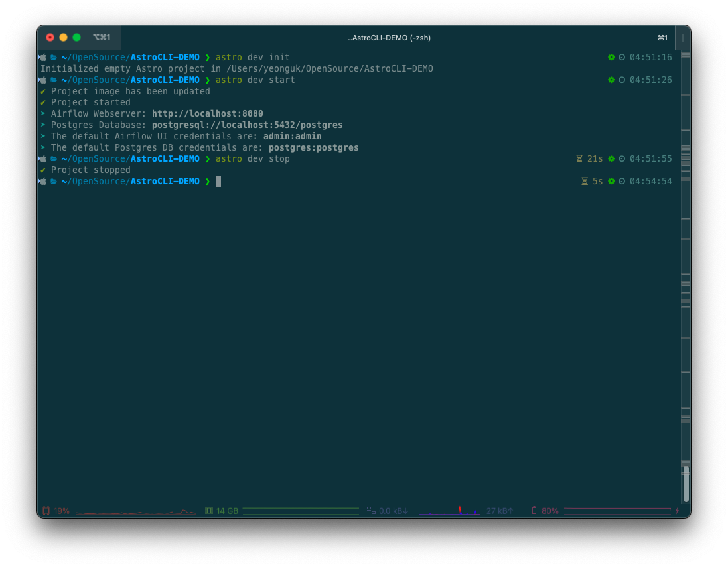Click the 'astro dev init' command text

(x=252, y=57)
